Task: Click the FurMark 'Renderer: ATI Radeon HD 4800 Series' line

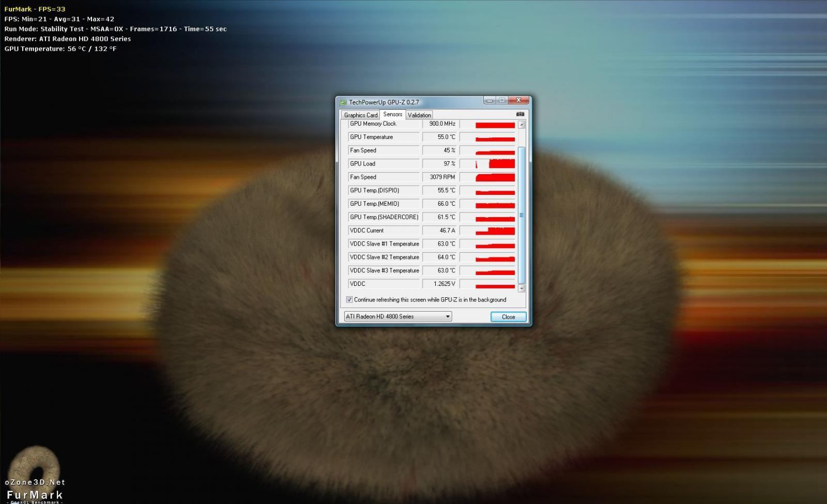Action: click(68, 39)
